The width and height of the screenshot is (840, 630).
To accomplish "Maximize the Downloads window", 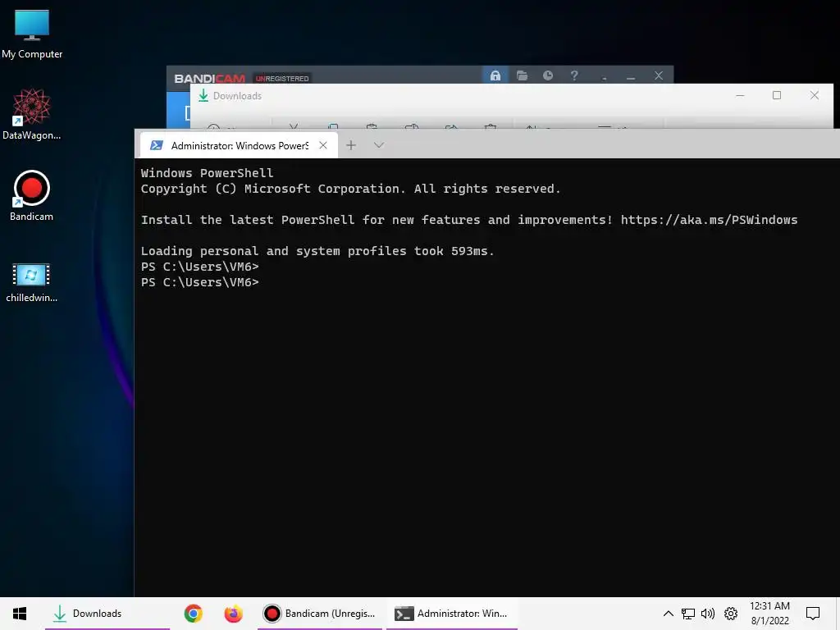I will [x=777, y=95].
